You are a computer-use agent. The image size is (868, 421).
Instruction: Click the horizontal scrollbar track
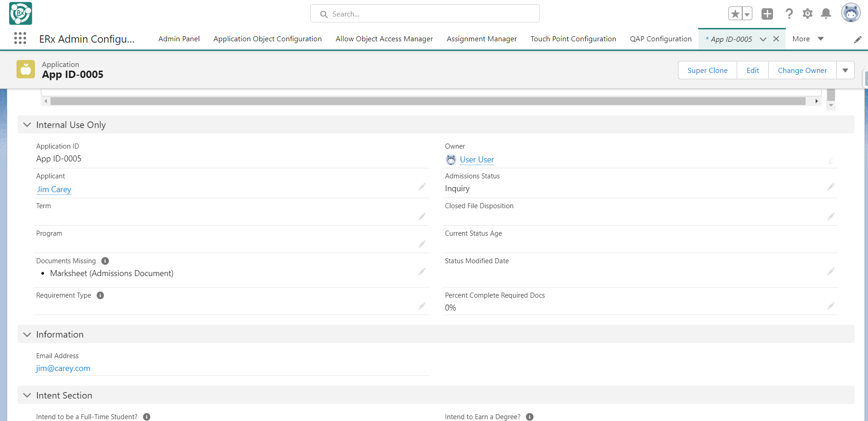point(427,101)
